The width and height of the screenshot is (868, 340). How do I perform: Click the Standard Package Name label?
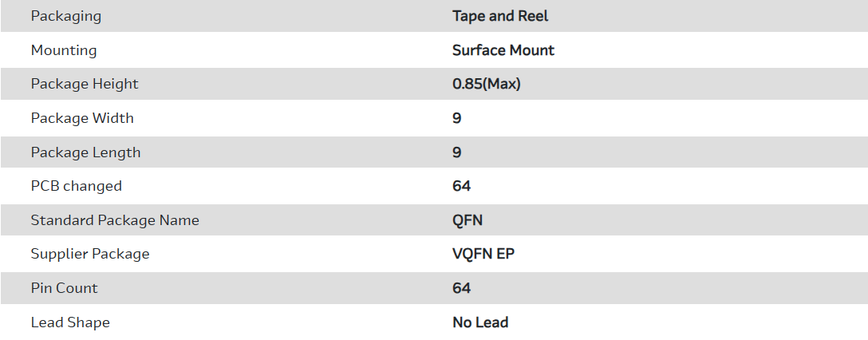[115, 220]
